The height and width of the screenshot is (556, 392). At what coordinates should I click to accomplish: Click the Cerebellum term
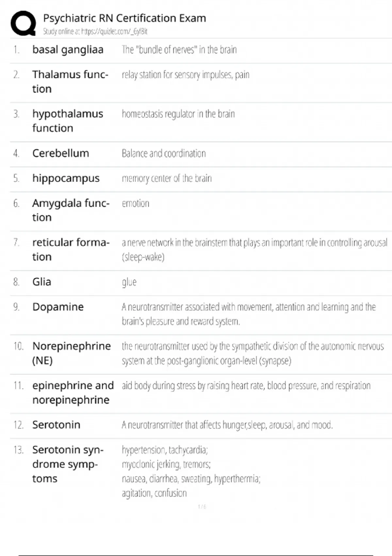point(60,153)
